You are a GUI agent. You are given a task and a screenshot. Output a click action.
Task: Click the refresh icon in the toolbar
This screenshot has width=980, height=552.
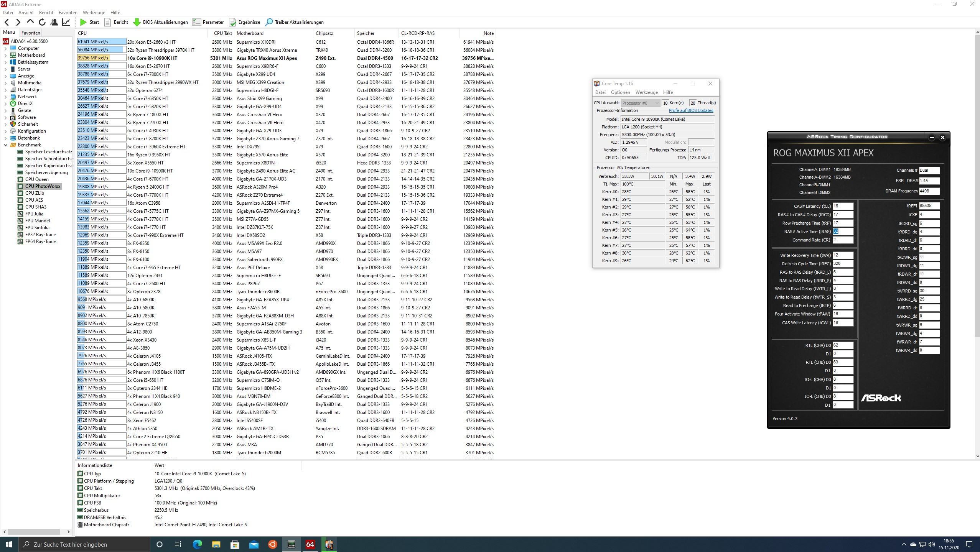pos(42,22)
